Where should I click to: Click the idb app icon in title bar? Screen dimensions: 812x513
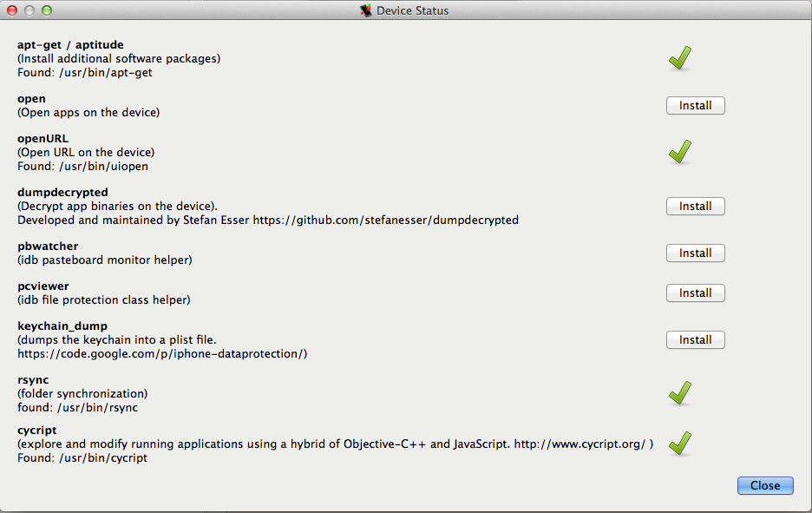point(366,11)
